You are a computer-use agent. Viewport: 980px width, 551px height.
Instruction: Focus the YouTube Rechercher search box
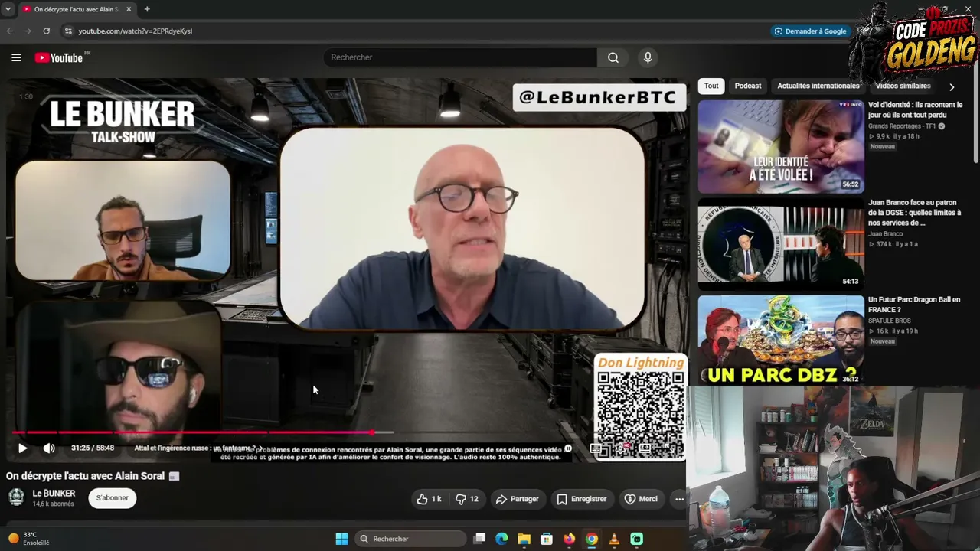pyautogui.click(x=461, y=57)
